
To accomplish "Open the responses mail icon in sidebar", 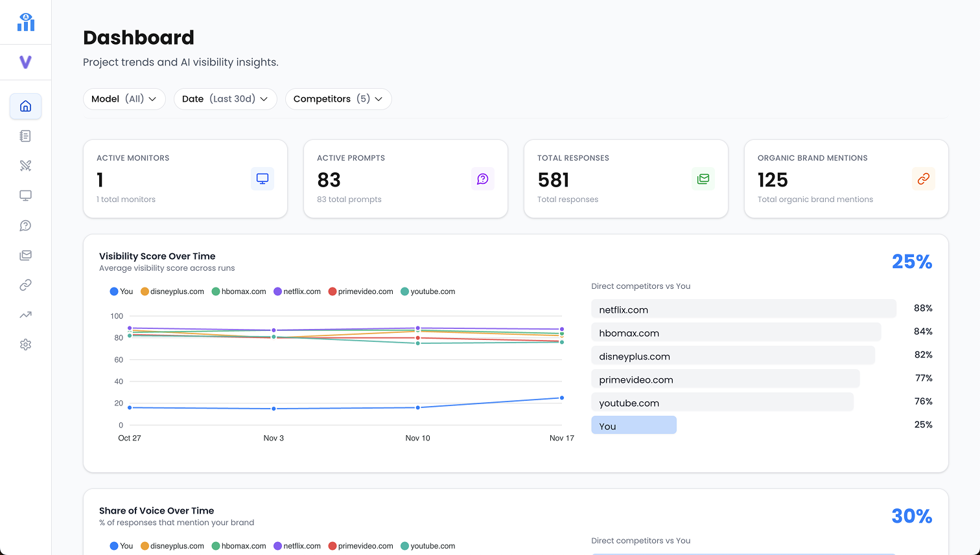I will point(25,255).
